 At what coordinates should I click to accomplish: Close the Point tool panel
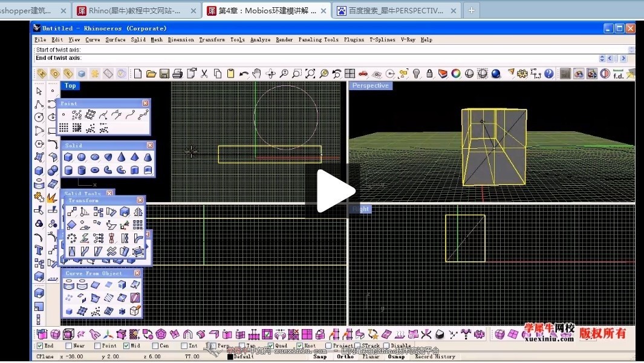[x=145, y=103]
